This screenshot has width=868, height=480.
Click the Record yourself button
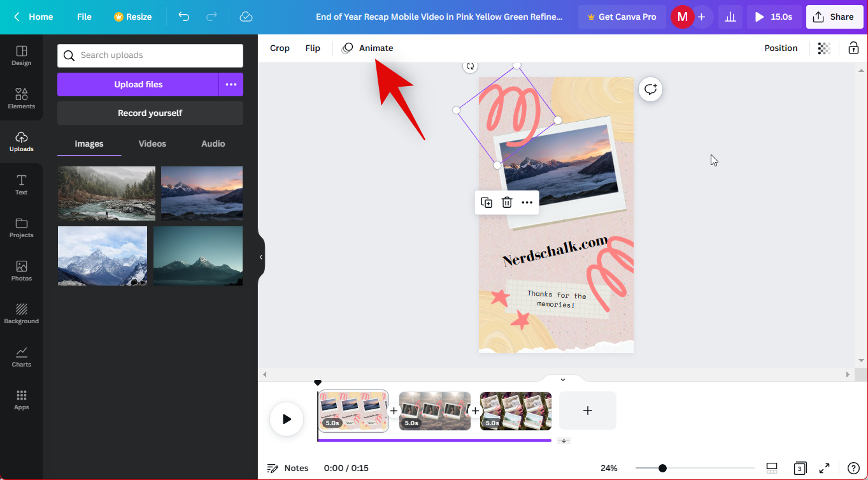click(x=150, y=113)
